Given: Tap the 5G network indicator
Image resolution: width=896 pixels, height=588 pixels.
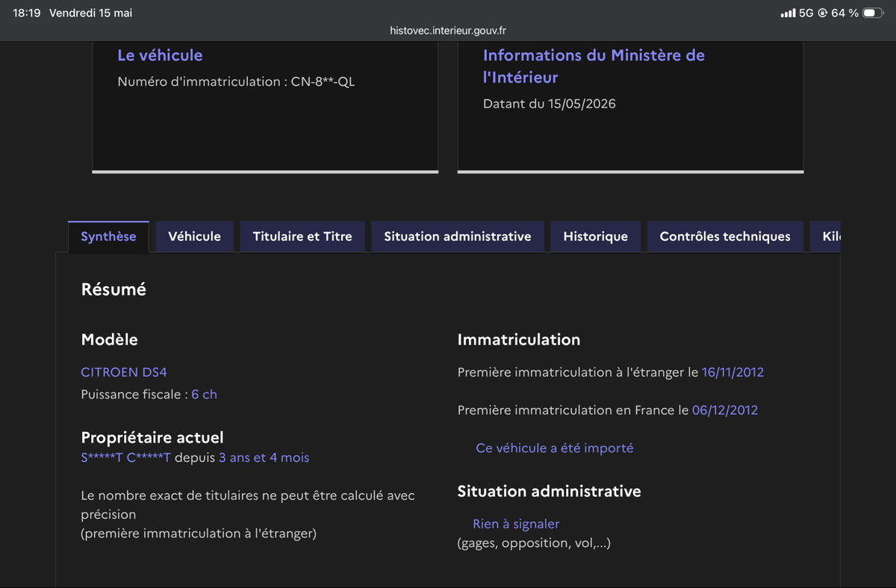Looking at the screenshot, I should point(806,13).
